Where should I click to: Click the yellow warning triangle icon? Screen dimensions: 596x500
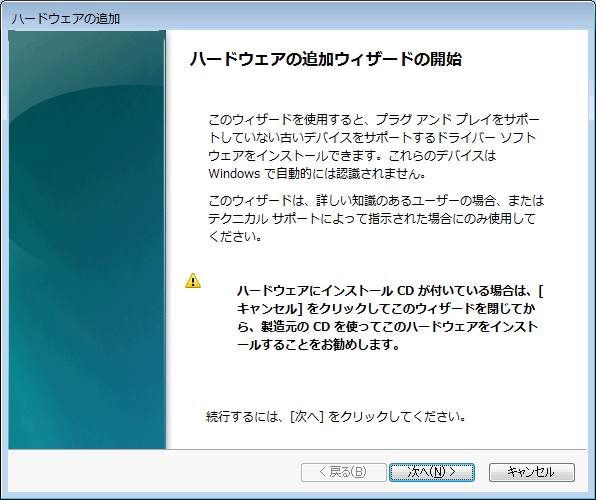(x=193, y=281)
